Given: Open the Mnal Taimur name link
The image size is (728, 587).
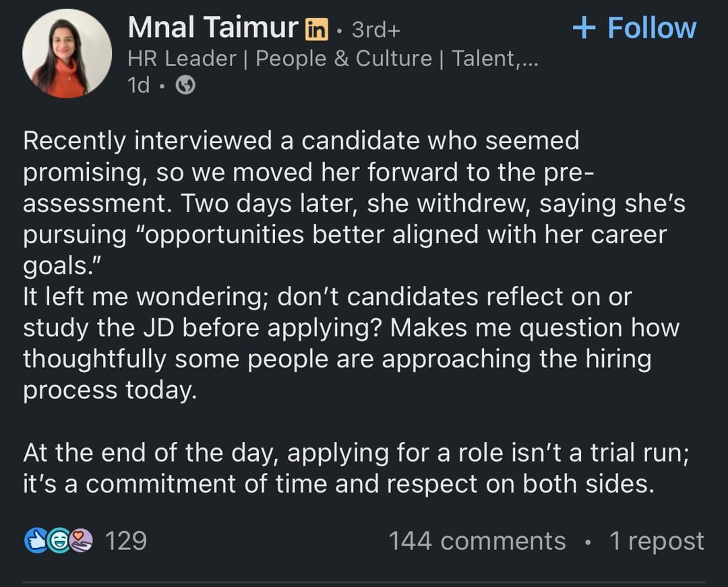Looking at the screenshot, I should (212, 28).
